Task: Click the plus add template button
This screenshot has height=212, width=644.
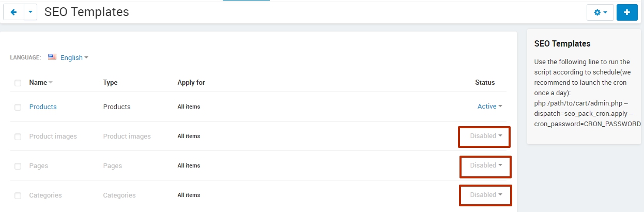Action: pos(627,12)
